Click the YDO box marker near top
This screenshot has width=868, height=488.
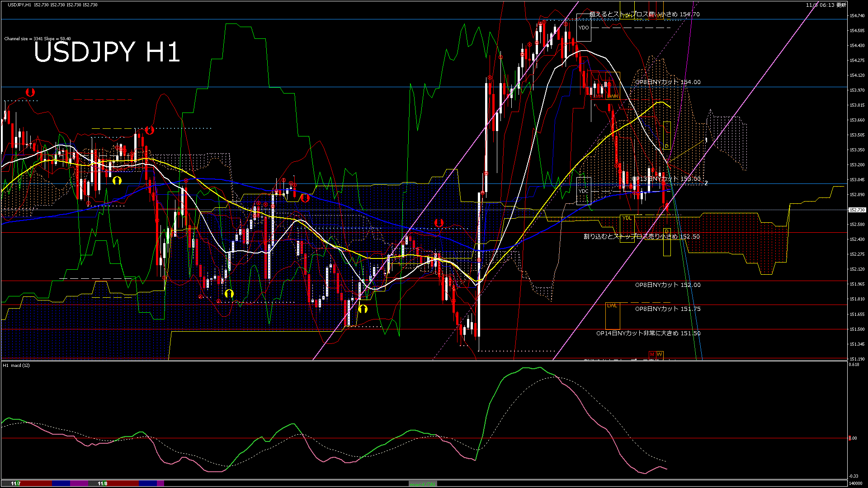(x=584, y=28)
